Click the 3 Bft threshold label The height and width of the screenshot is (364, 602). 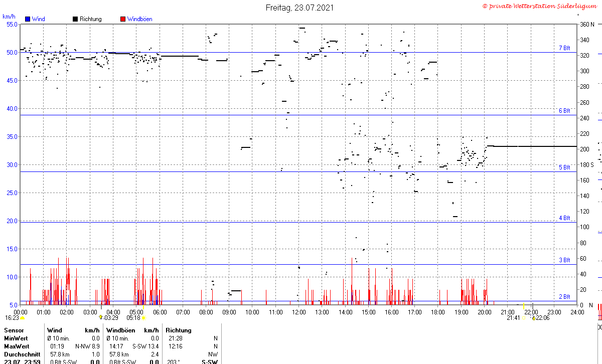point(564,260)
